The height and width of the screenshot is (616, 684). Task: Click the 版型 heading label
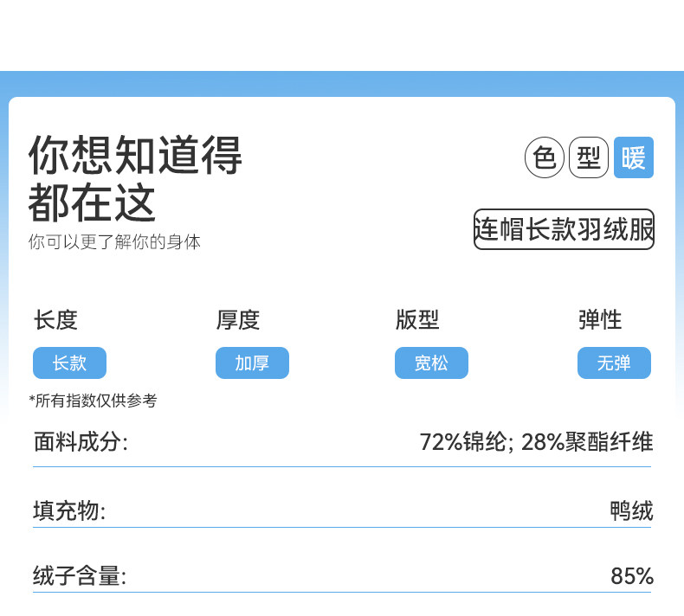[x=417, y=320]
